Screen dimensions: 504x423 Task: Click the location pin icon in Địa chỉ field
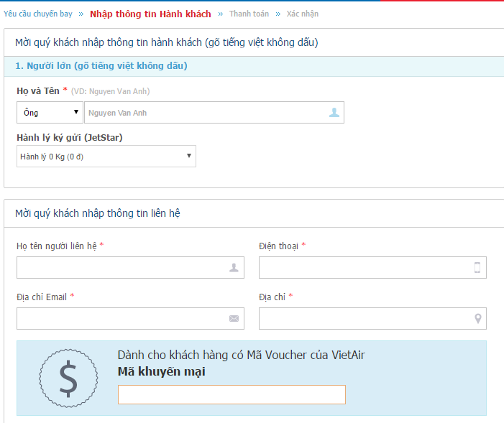pos(477,319)
